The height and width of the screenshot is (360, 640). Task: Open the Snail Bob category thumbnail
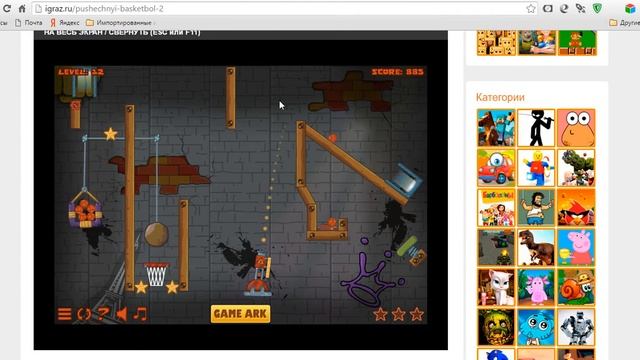[576, 287]
